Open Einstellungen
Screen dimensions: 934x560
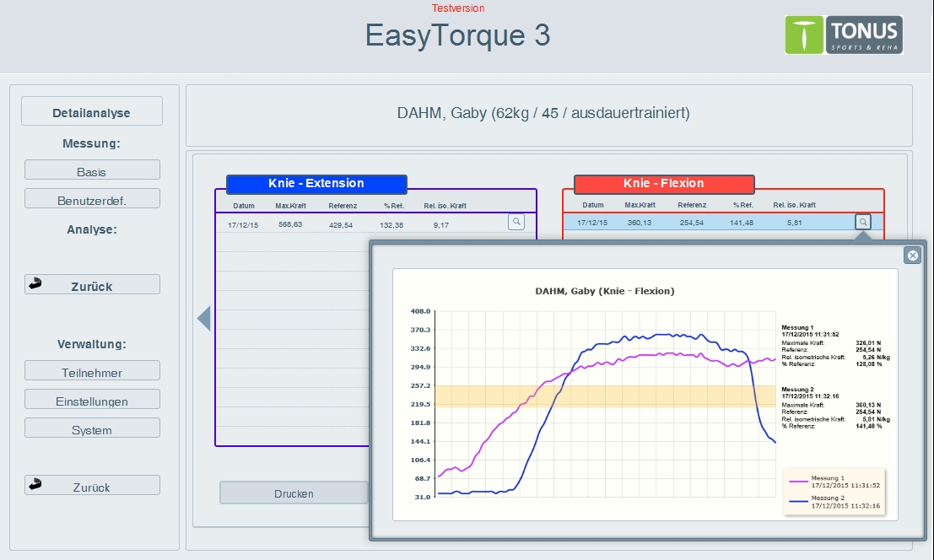tap(92, 399)
